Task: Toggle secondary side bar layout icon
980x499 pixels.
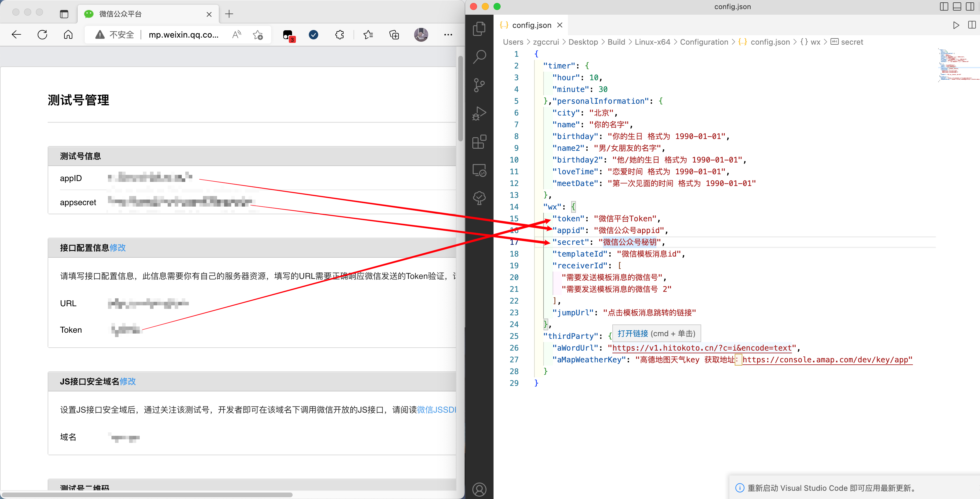Action: 971,7
